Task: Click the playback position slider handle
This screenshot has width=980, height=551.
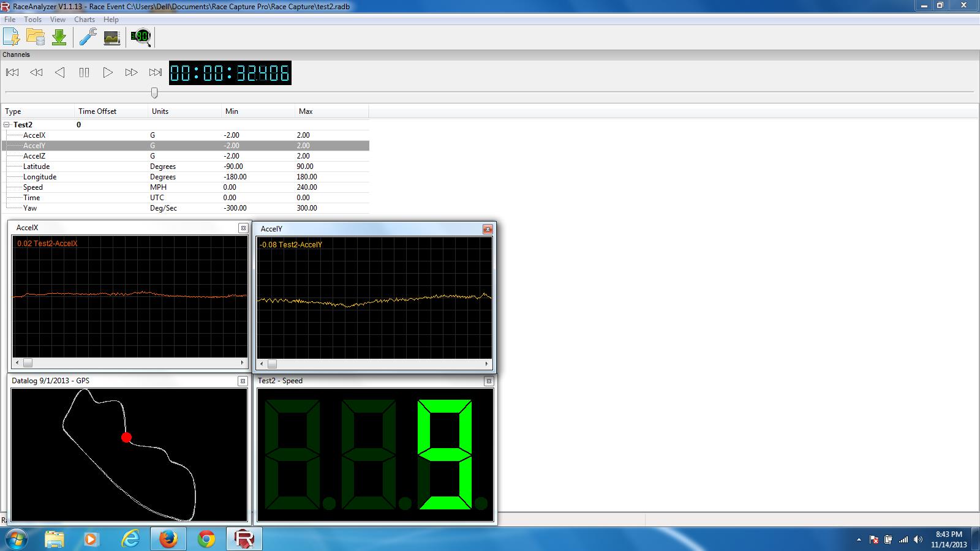Action: point(154,92)
